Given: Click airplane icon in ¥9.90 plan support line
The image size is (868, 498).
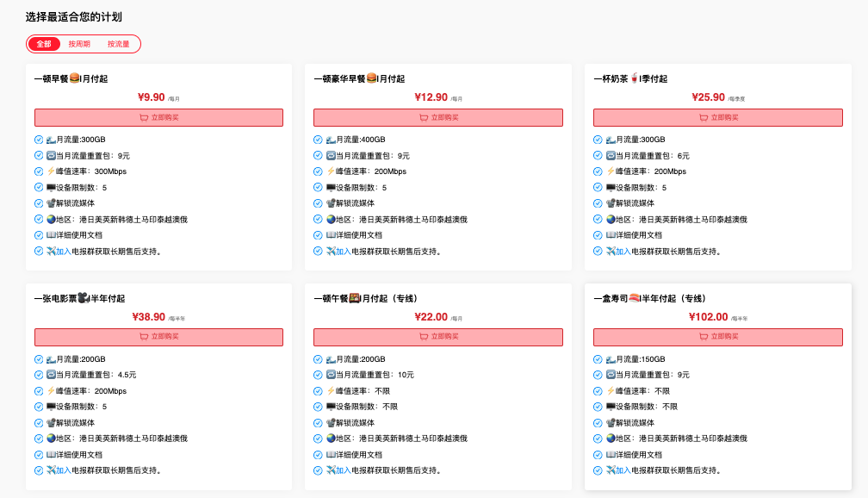Looking at the screenshot, I should point(51,252).
